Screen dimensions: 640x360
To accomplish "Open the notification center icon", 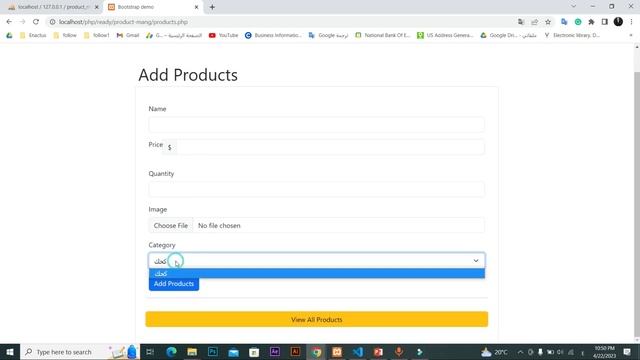I will click(x=627, y=352).
